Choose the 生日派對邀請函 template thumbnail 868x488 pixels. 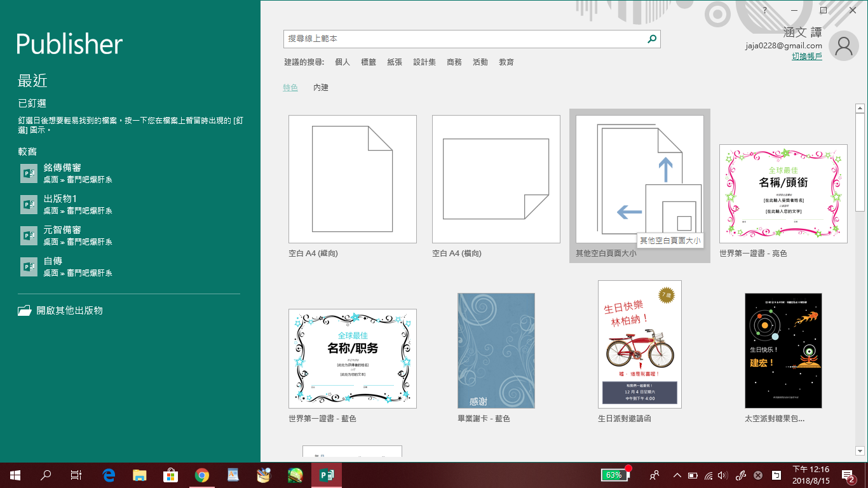point(639,344)
